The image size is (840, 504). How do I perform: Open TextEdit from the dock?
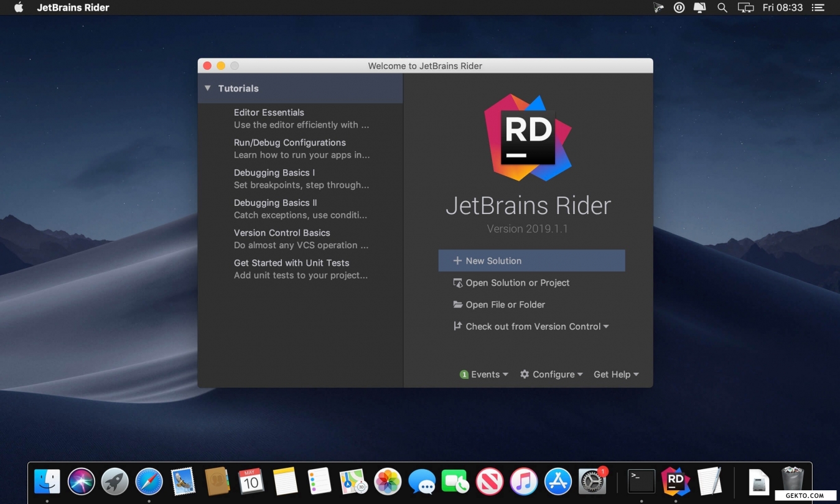[709, 482]
